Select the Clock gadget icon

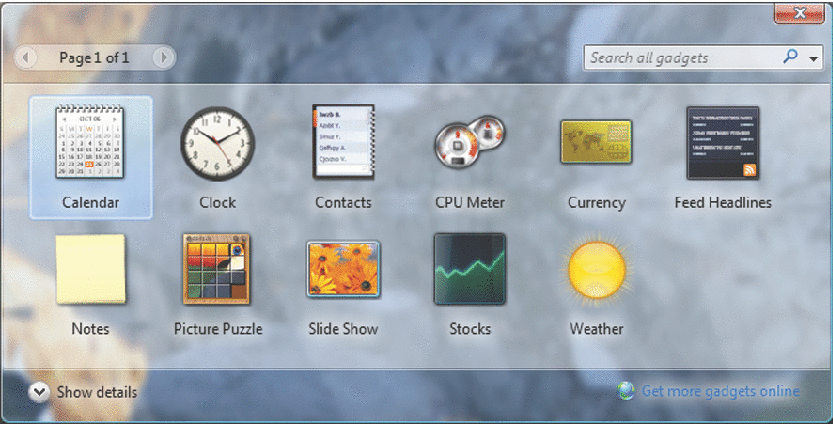pos(217,144)
